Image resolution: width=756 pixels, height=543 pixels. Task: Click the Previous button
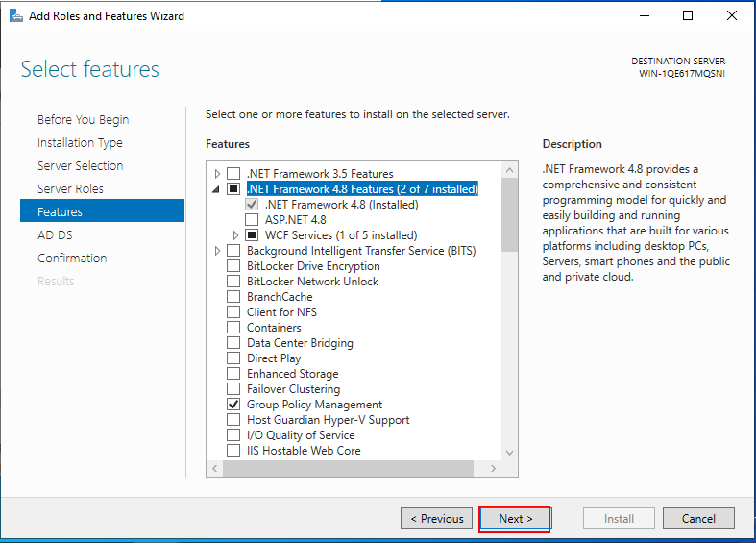pyautogui.click(x=436, y=518)
